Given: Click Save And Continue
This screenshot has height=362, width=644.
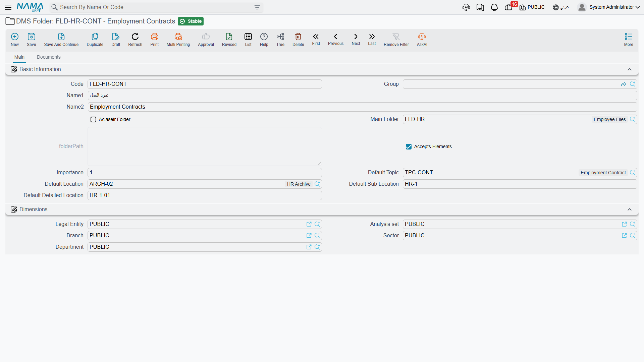Looking at the screenshot, I should click(61, 40).
